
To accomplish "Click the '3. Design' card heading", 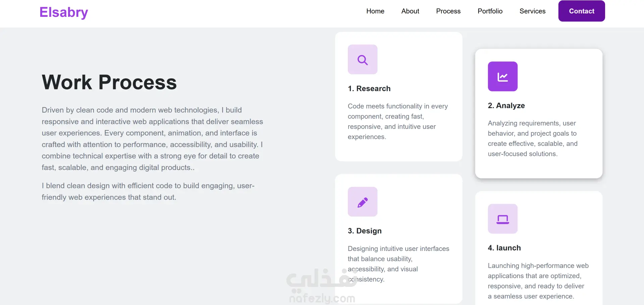I will pos(365,231).
